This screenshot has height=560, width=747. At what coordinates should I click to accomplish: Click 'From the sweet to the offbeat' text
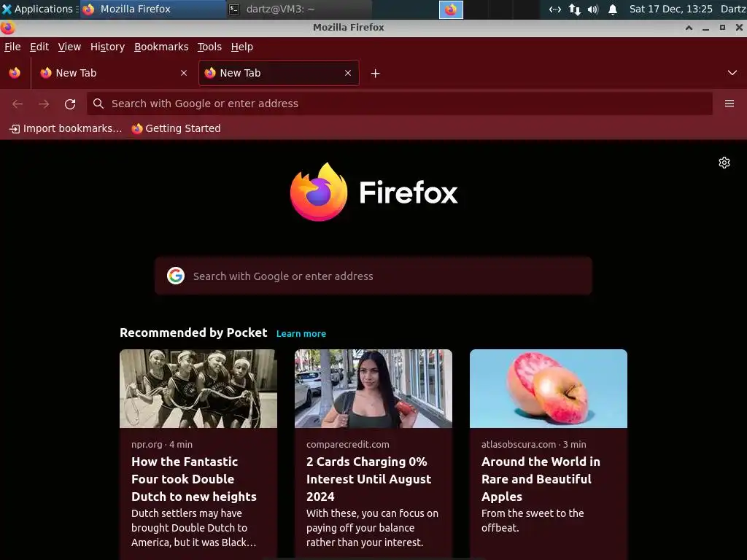tap(533, 521)
